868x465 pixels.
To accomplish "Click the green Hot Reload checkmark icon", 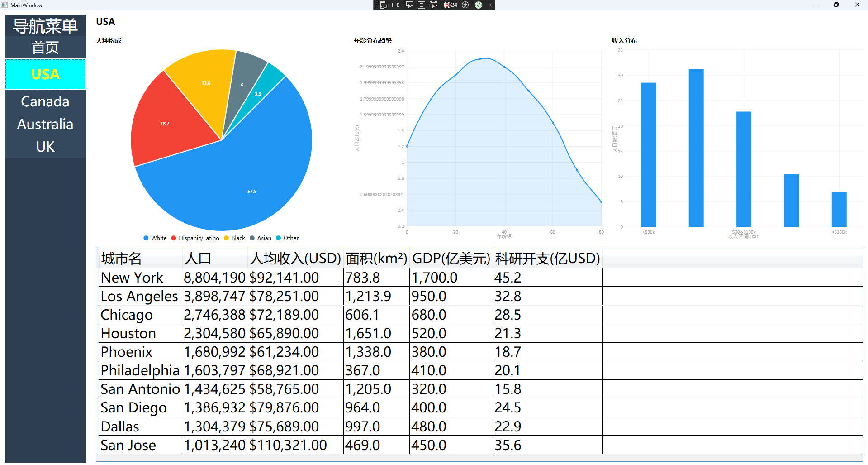I will [x=479, y=5].
